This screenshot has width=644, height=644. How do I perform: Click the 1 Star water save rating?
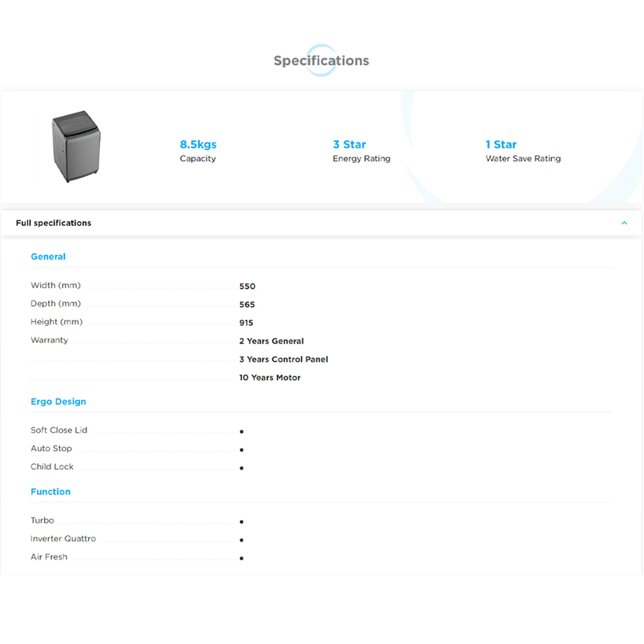coord(501,145)
